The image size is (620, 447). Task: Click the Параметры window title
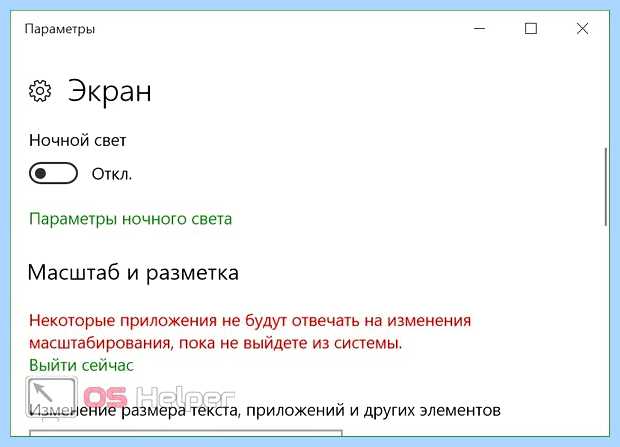pyautogui.click(x=60, y=29)
